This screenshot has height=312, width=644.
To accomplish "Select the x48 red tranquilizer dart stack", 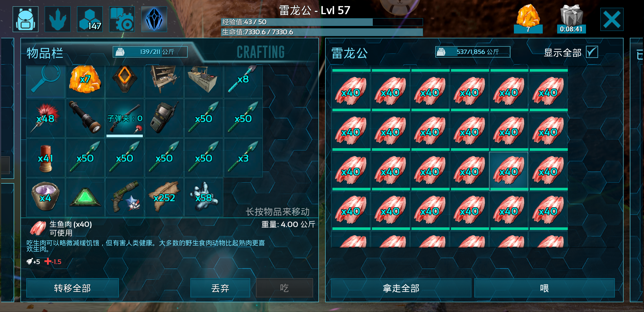I will click(46, 118).
